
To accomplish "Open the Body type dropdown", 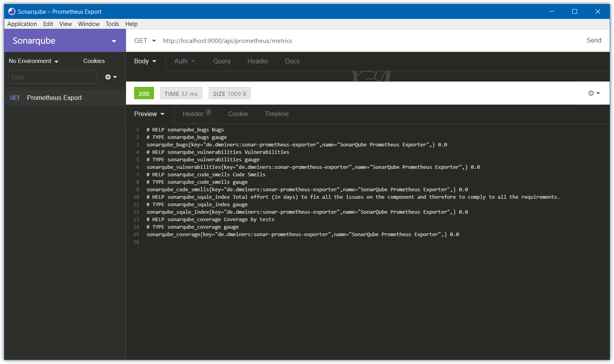I will pos(145,61).
